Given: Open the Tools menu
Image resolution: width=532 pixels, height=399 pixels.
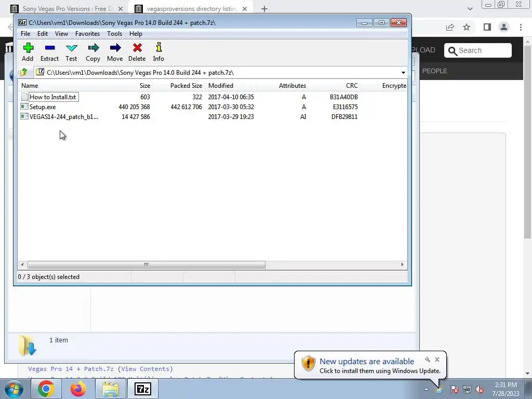Looking at the screenshot, I should tap(114, 34).
